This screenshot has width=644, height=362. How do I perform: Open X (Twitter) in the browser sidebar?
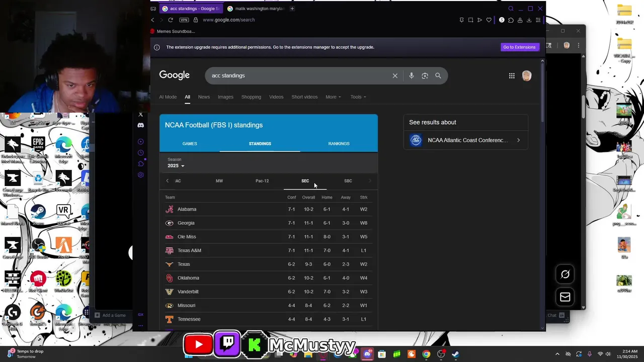(140, 115)
